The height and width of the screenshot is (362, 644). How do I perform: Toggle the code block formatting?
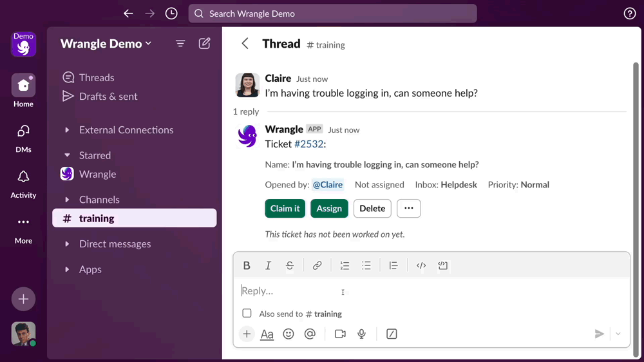pyautogui.click(x=442, y=265)
